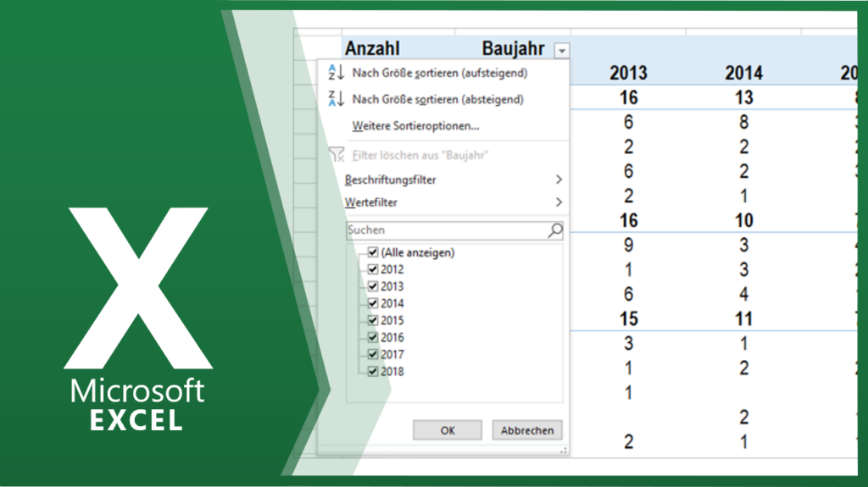The width and height of the screenshot is (868, 487).
Task: Select Filter löschen aus "Baujahr"
Action: click(420, 156)
